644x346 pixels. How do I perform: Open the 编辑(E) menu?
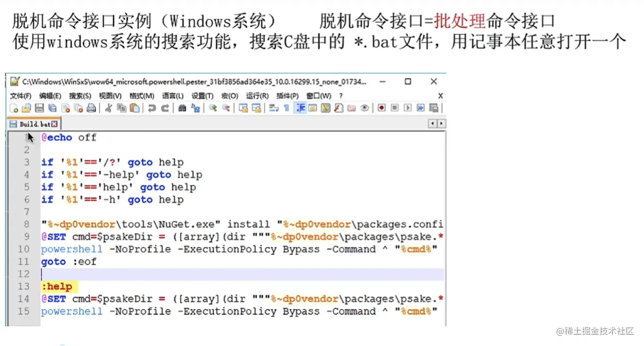50,96
